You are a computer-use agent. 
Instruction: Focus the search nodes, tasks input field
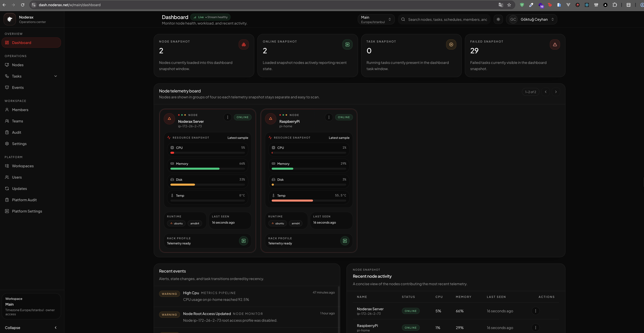click(444, 19)
